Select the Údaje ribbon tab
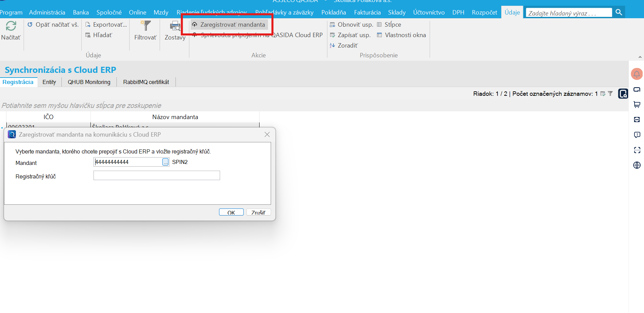 (512, 12)
